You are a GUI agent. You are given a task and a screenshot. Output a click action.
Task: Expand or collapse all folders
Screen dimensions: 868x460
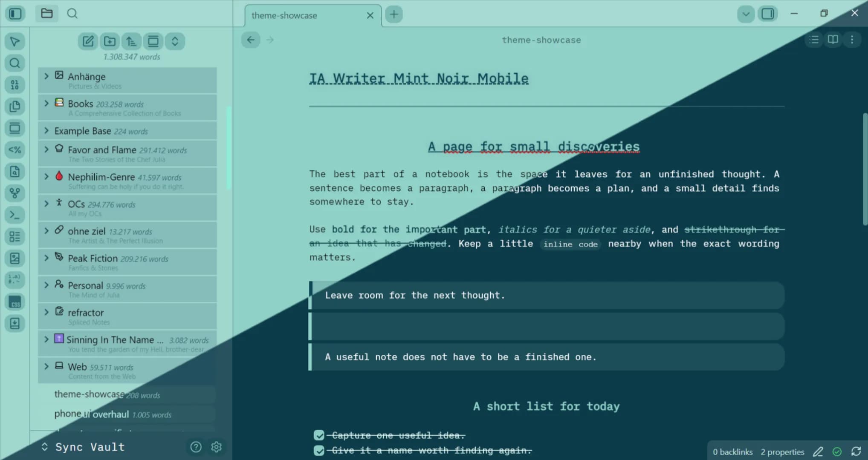point(175,41)
